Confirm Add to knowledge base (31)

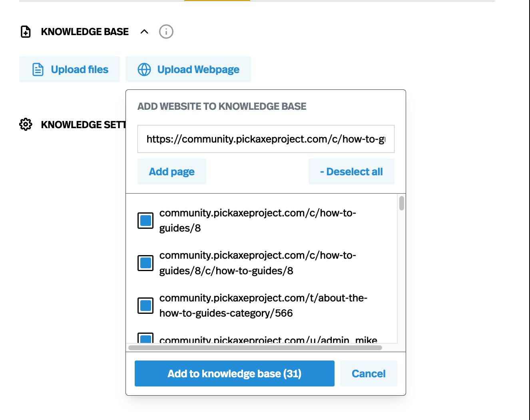coord(234,374)
